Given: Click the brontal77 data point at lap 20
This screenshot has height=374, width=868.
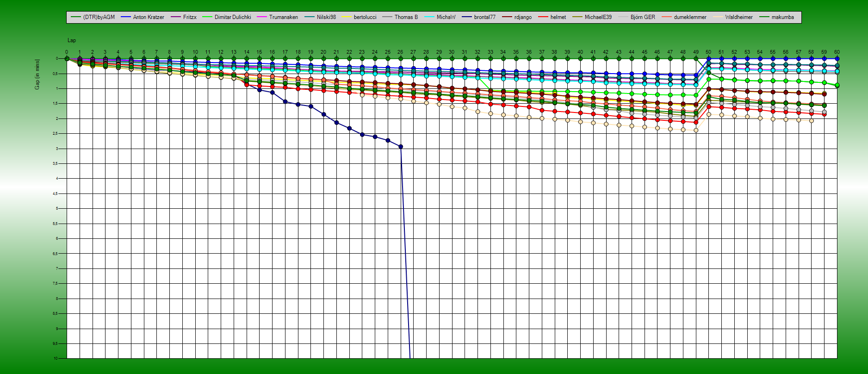Looking at the screenshot, I should point(323,114).
